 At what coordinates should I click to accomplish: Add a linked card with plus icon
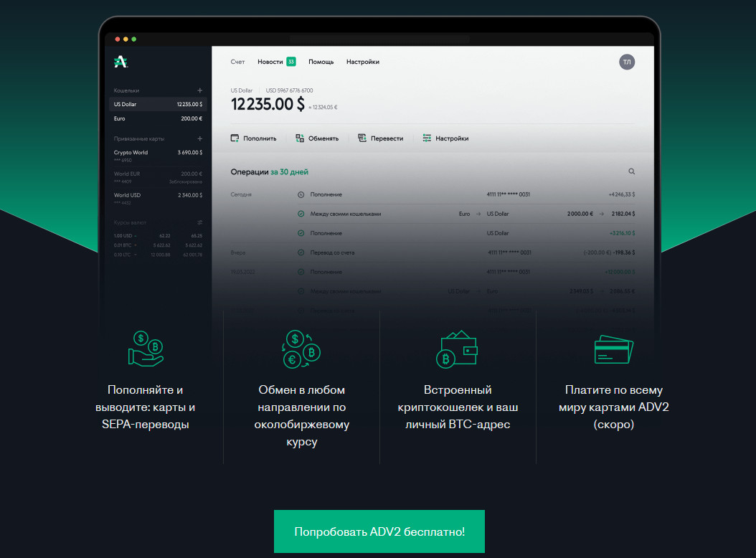coord(200,138)
